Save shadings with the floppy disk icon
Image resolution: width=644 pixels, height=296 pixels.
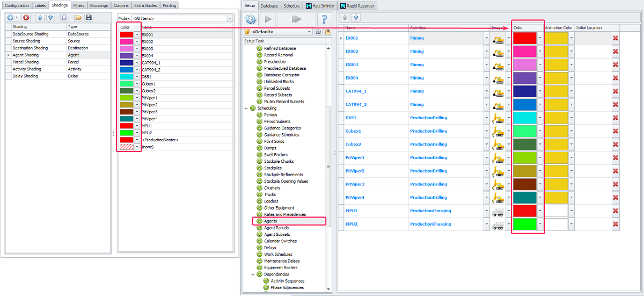(89, 18)
